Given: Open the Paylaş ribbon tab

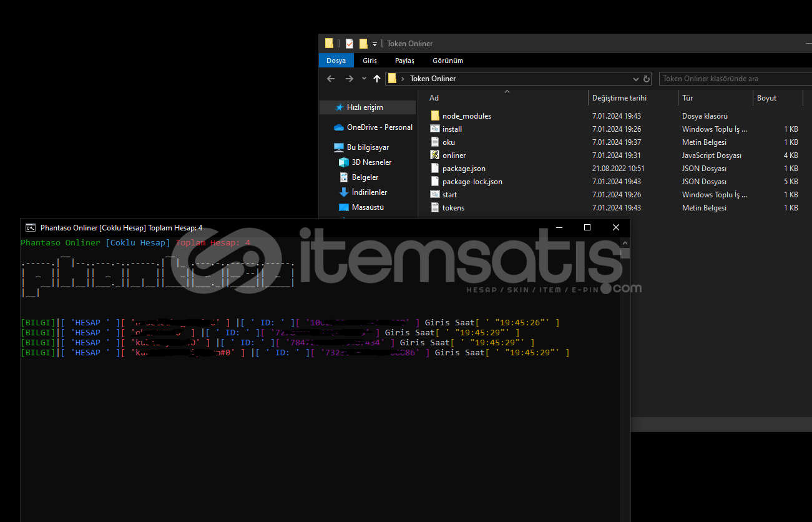Looking at the screenshot, I should click(x=404, y=61).
